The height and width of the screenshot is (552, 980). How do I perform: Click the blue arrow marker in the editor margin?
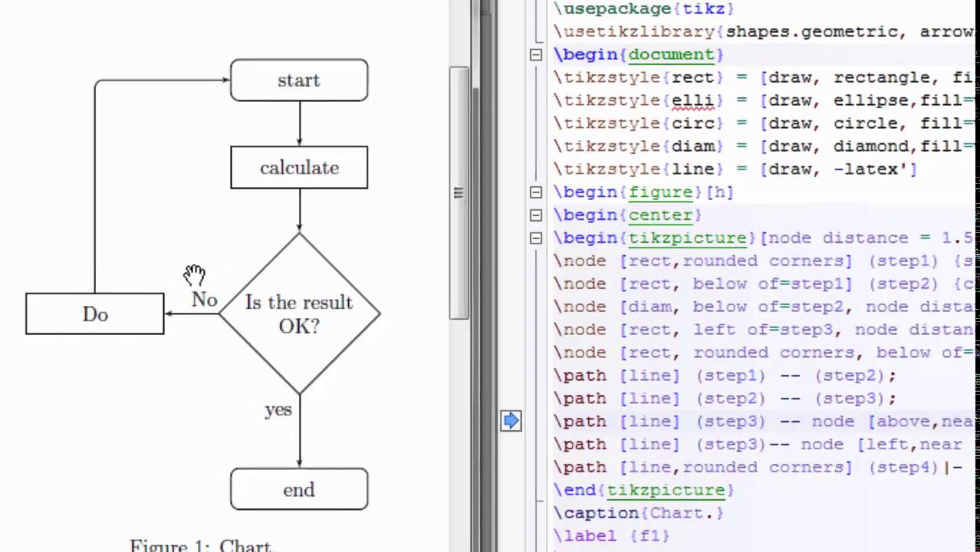click(x=511, y=420)
